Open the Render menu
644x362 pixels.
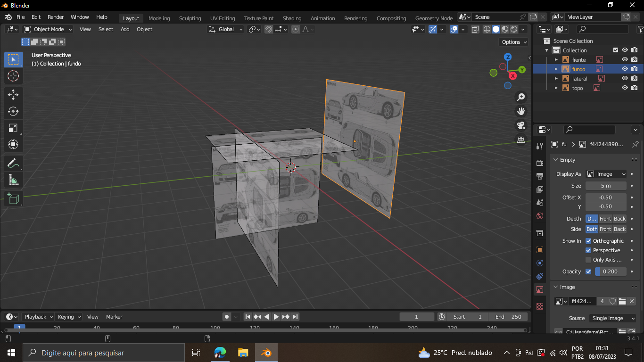pos(56,17)
